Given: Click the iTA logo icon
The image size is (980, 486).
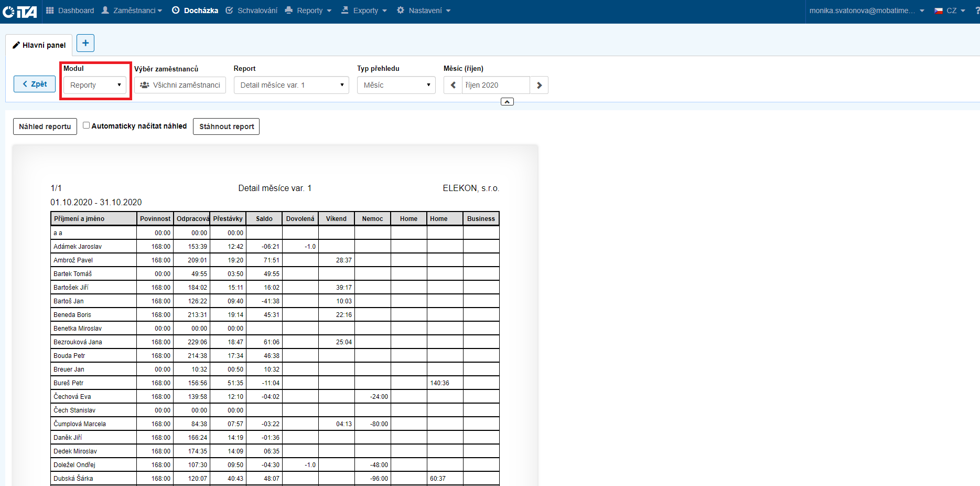Looking at the screenshot, I should (20, 11).
